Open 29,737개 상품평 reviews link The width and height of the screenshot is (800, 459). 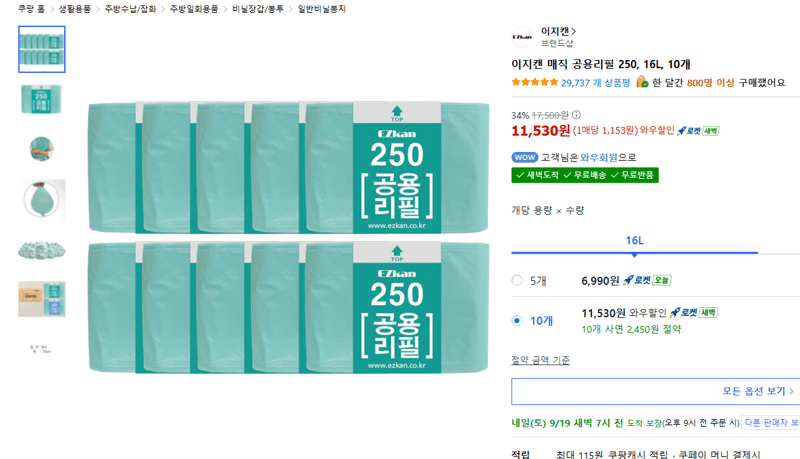[x=595, y=83]
